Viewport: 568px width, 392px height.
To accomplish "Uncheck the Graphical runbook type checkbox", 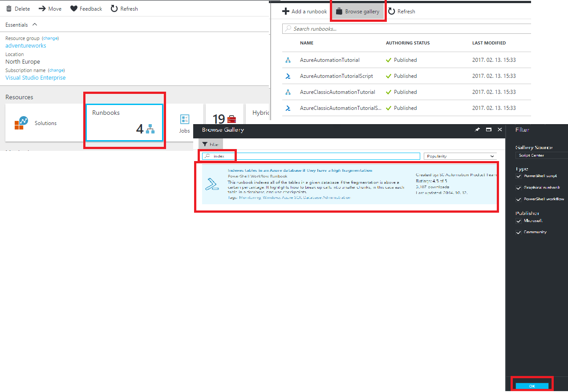I will coord(519,188).
